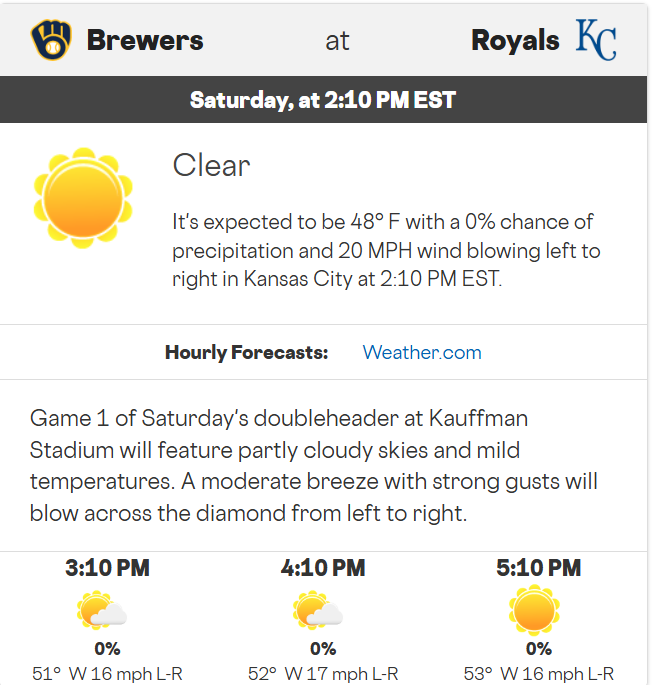Click the Royals KC logo
Image resolution: width=652 pixels, height=685 pixels.
(x=596, y=40)
